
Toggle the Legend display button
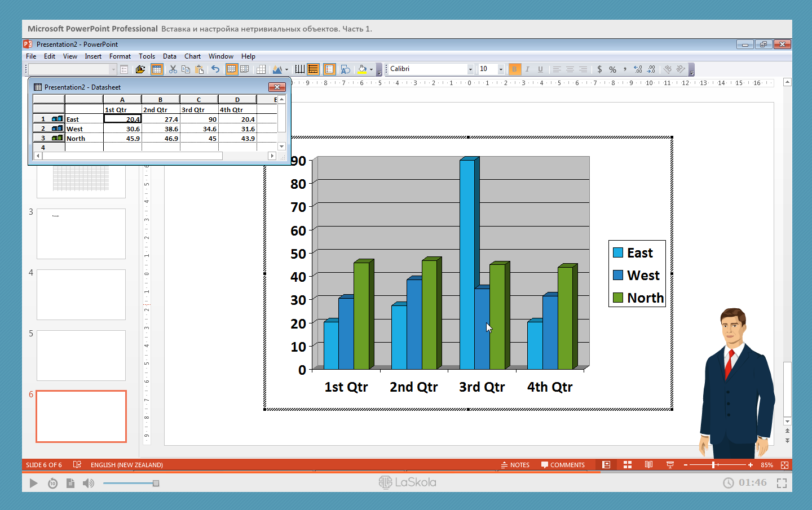click(329, 69)
